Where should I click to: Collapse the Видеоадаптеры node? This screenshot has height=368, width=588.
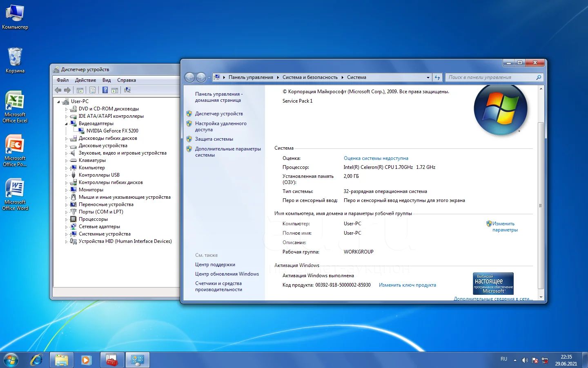(66, 123)
